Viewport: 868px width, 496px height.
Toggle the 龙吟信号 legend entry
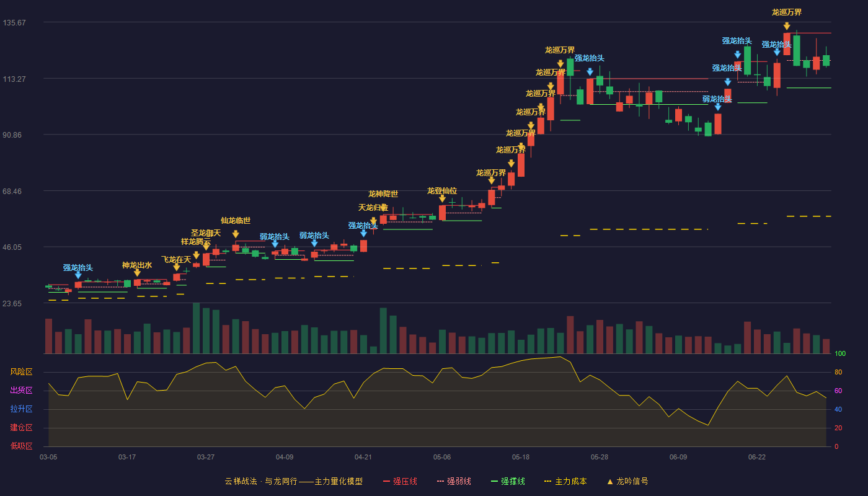[x=627, y=481]
